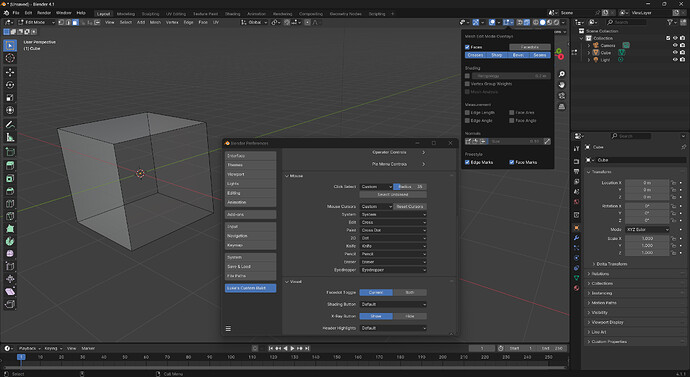Open the Mouse Cursors Custom dropdown

click(376, 206)
